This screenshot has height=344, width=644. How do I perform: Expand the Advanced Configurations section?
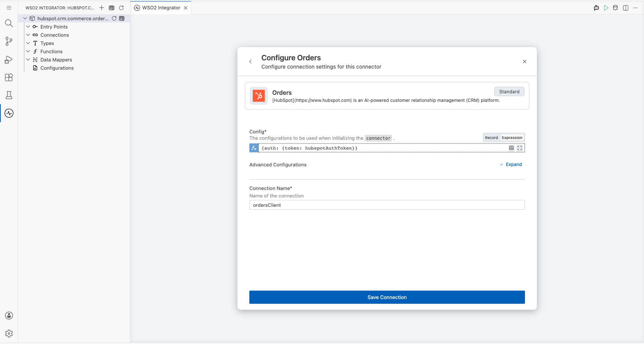click(x=511, y=165)
